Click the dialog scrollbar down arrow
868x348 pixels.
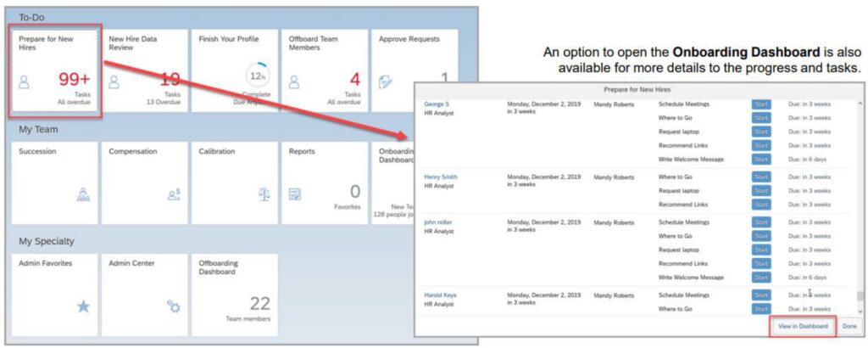tap(860, 312)
